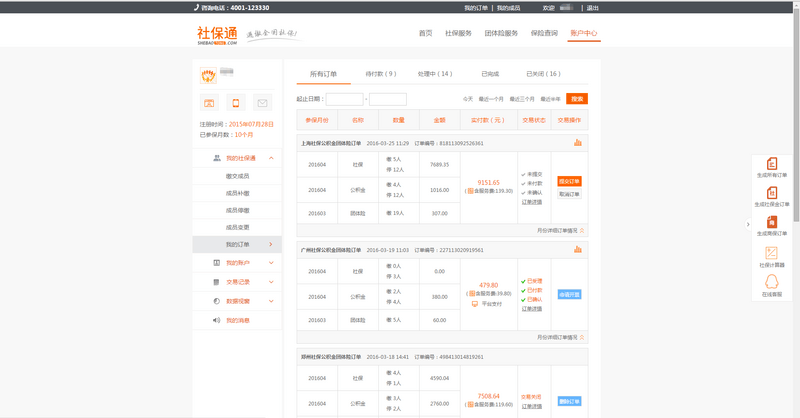Filter orders by 最近一个月
This screenshot has height=418, width=800.
(491, 99)
